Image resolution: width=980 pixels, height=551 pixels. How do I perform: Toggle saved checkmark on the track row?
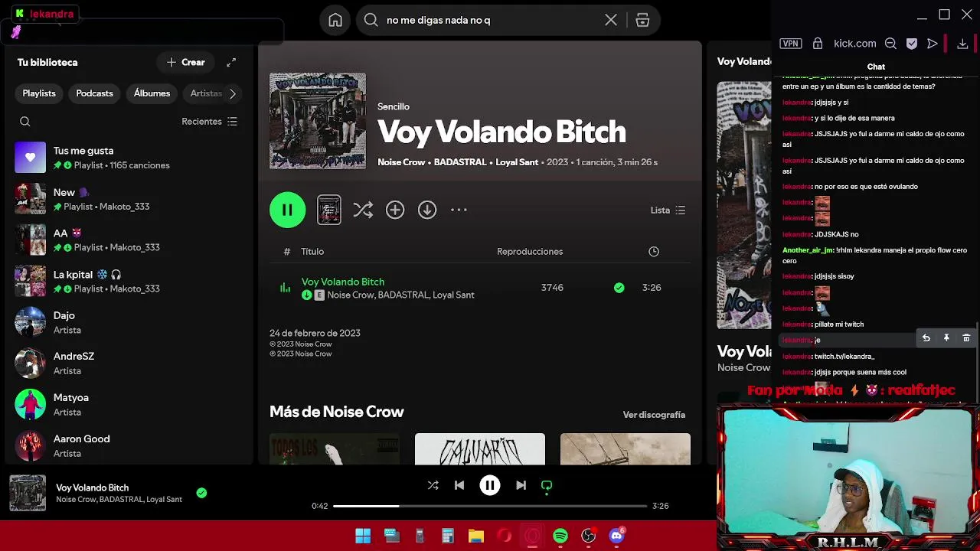[619, 288]
